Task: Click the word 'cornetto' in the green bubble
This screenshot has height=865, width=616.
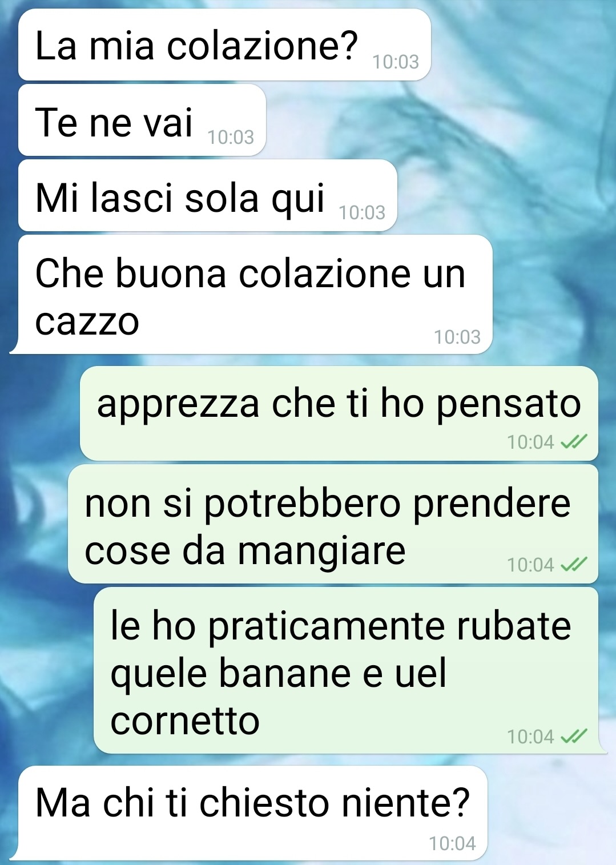Action: tap(185, 721)
